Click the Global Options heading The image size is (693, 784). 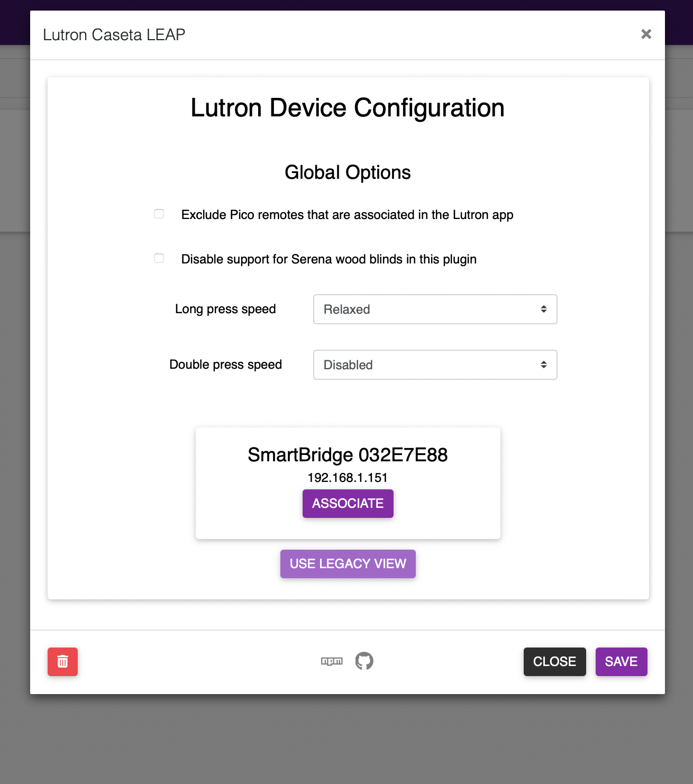pyautogui.click(x=348, y=172)
